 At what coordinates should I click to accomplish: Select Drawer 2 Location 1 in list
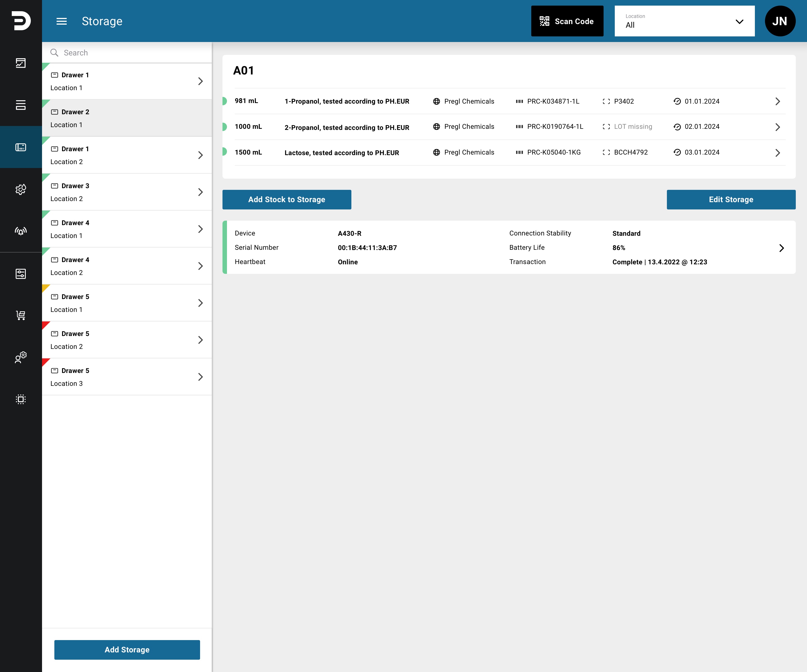(x=127, y=118)
